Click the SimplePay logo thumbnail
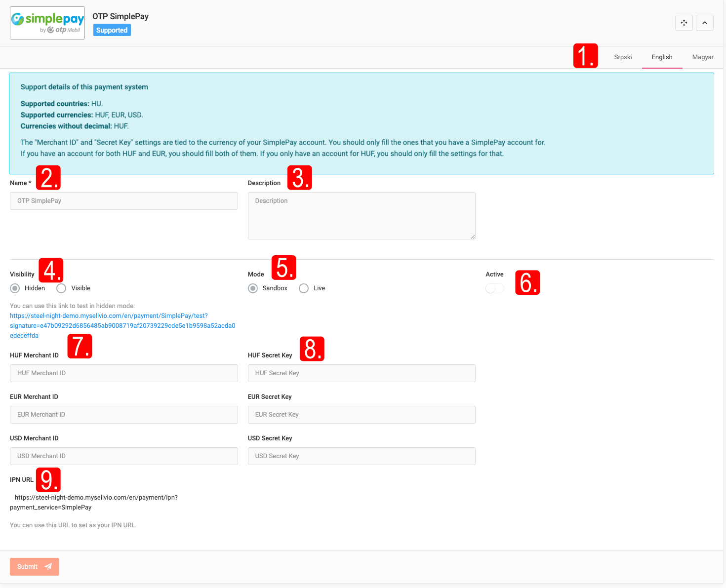Image resolution: width=726 pixels, height=588 pixels. click(47, 23)
